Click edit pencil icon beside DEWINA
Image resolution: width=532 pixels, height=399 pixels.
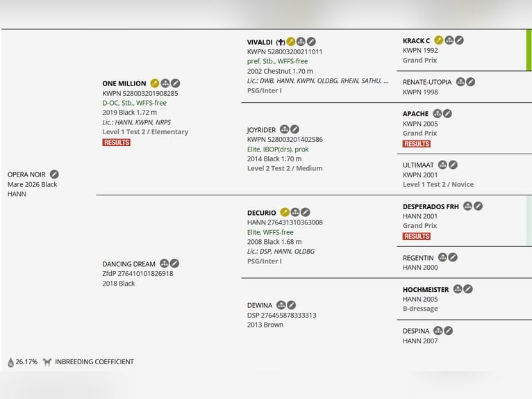pos(291,305)
